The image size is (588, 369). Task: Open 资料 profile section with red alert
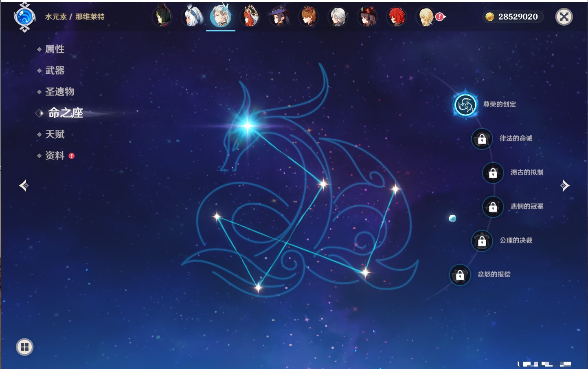tap(55, 155)
